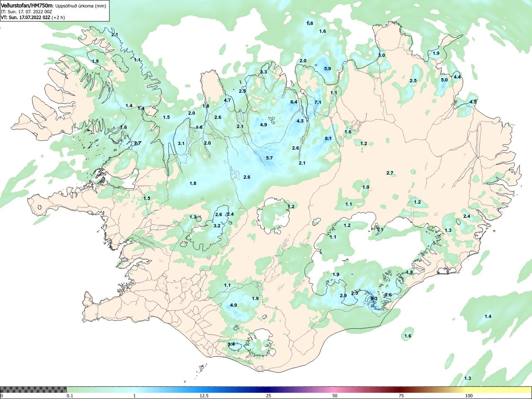Image resolution: width=532 pixels, height=399 pixels.
Task: Select the 3.4 value on the map
Action: point(232,344)
